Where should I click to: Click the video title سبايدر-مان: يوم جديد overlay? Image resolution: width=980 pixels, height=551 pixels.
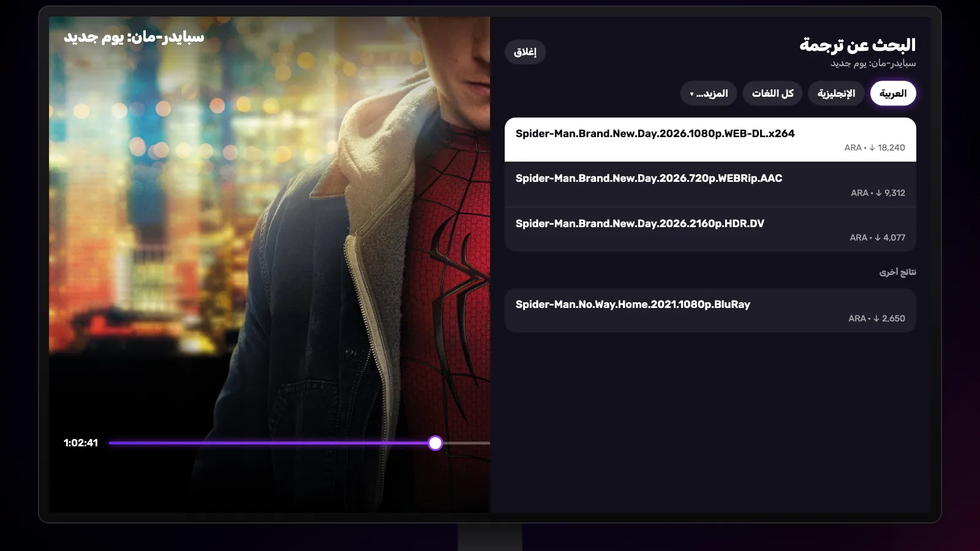click(134, 37)
